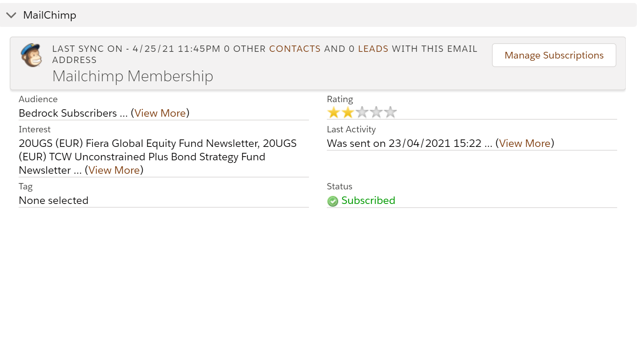The height and width of the screenshot is (340, 644).
Task: Click the Fiera Global Equity Fund interest text
Action: tap(144, 143)
